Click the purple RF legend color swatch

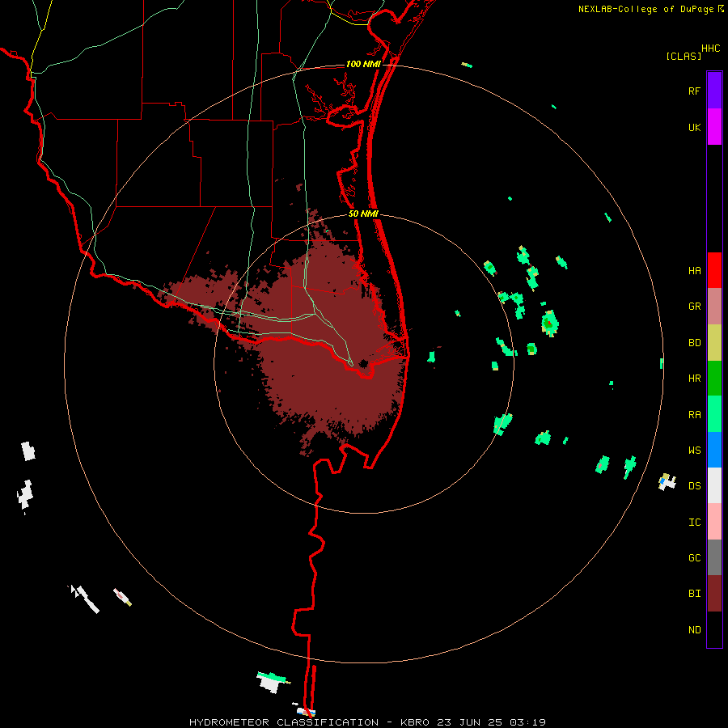(x=714, y=90)
